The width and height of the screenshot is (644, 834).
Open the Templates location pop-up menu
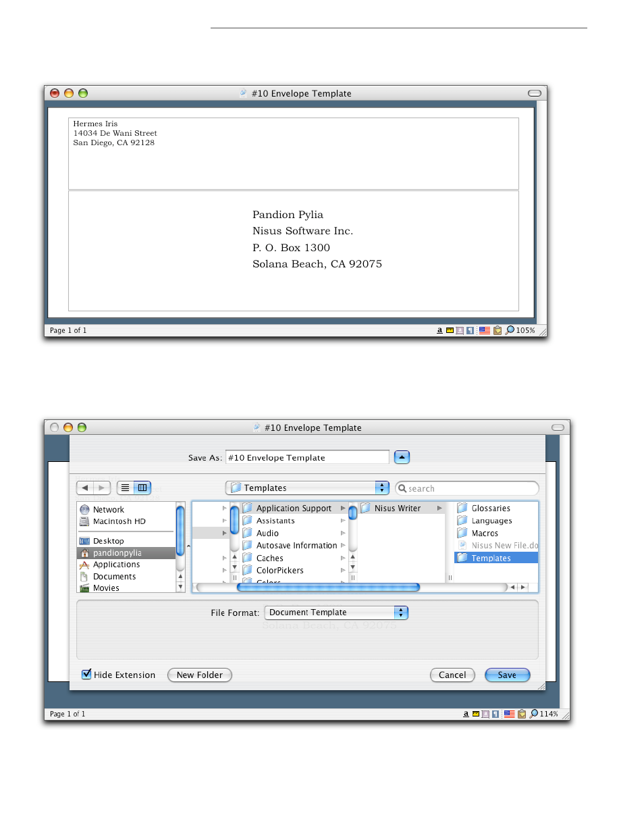coord(307,488)
